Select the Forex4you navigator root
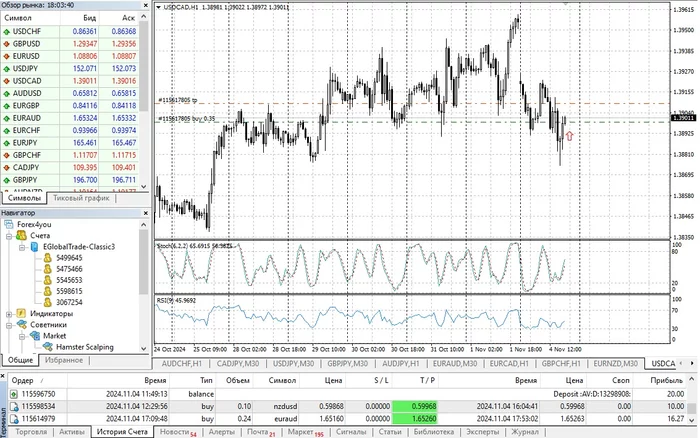Image resolution: width=700 pixels, height=438 pixels. [34, 224]
